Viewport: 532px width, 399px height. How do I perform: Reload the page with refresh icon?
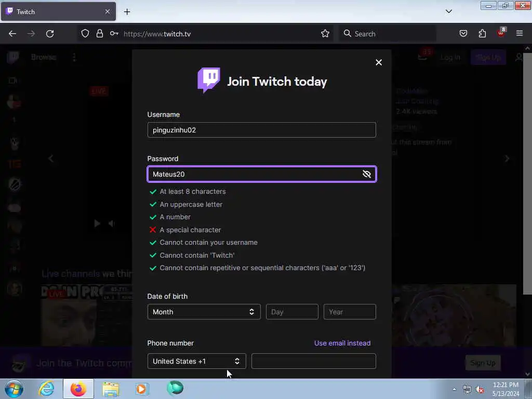[50, 34]
